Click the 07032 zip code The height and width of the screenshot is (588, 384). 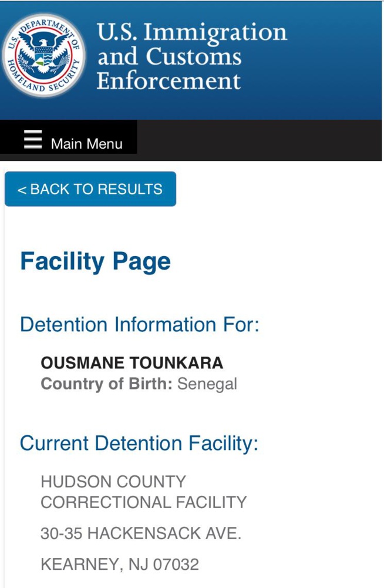point(176,565)
